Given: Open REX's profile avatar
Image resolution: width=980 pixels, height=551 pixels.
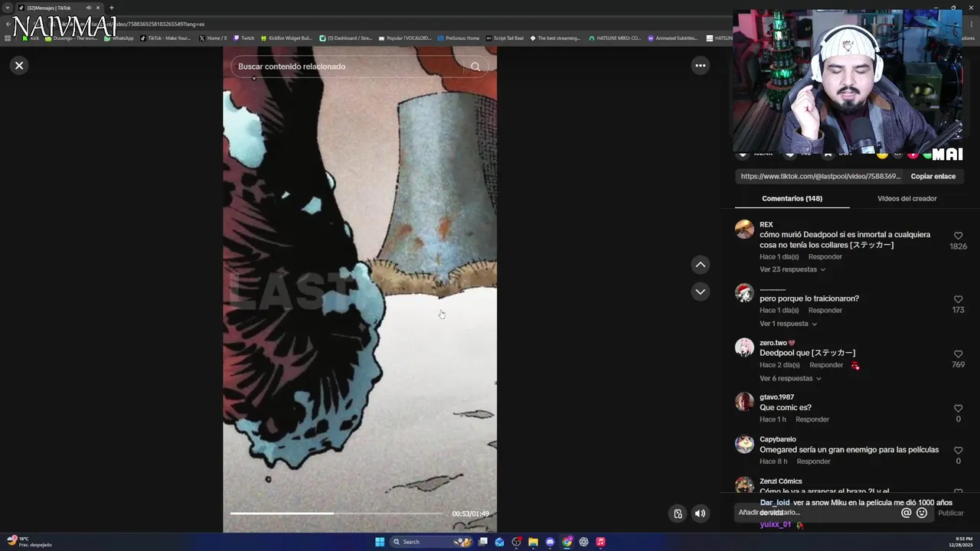Looking at the screenshot, I should pyautogui.click(x=744, y=230).
